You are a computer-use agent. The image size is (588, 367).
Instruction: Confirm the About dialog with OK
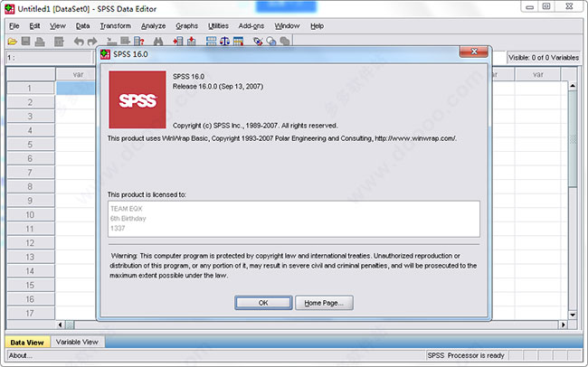263,303
